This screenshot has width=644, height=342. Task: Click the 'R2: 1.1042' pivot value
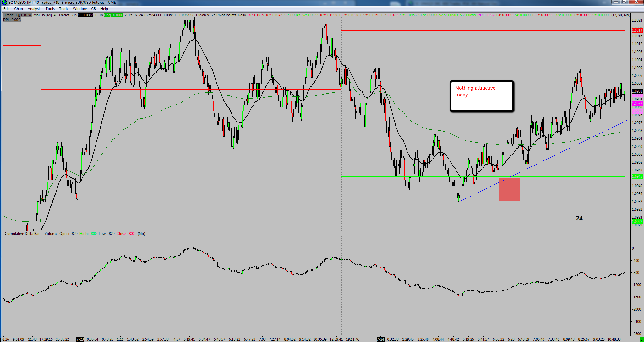pyautogui.click(x=274, y=15)
